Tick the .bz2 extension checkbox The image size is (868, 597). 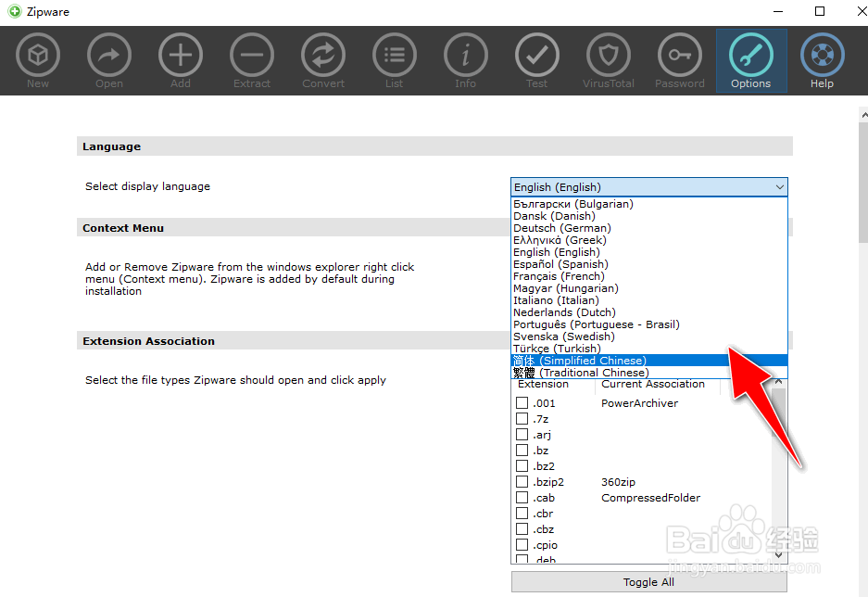(522, 465)
